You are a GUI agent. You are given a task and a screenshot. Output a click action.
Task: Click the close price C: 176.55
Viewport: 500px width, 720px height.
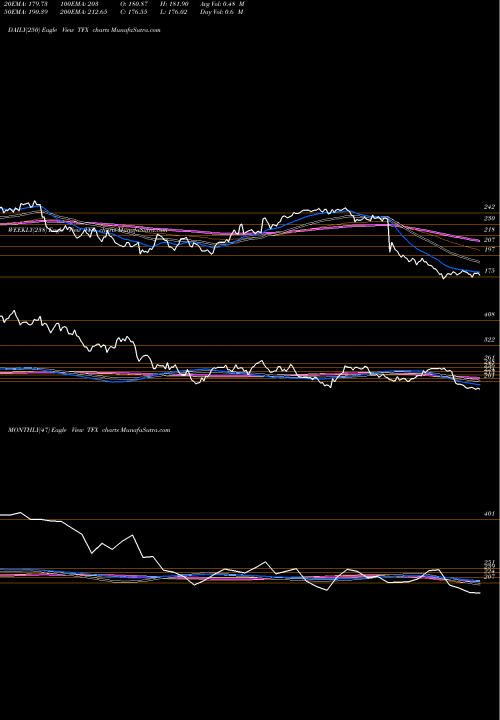coord(132,12)
